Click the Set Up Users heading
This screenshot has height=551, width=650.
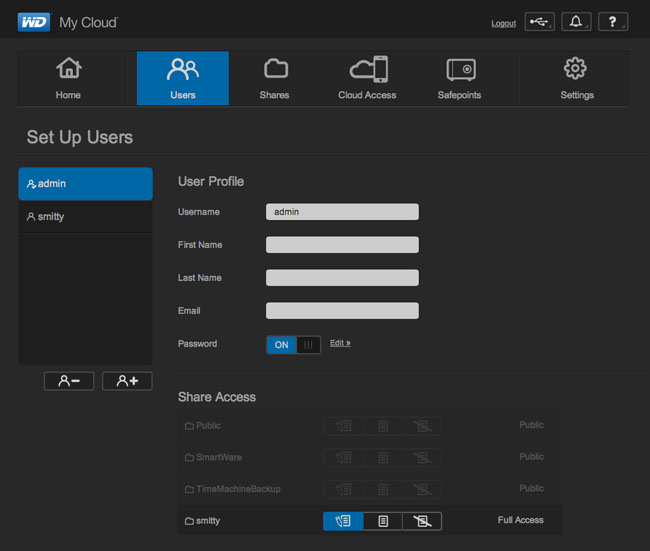[80, 137]
